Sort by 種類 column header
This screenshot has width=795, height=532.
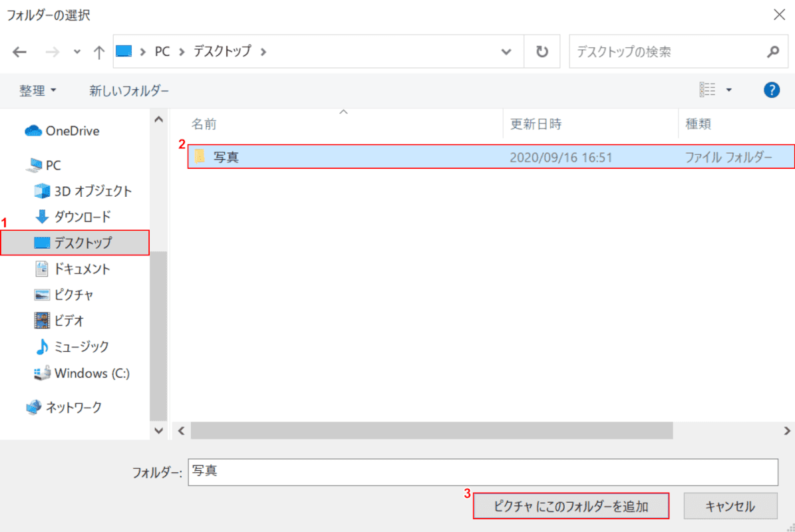click(698, 124)
